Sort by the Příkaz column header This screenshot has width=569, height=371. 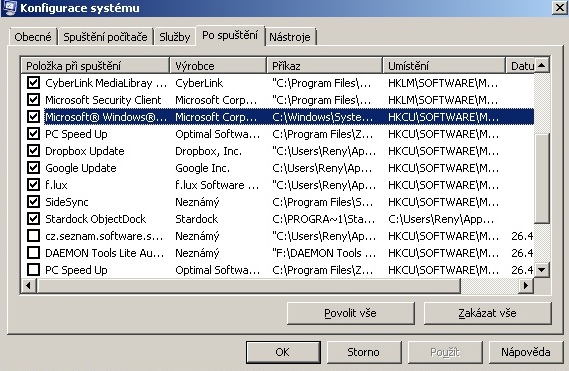325,66
